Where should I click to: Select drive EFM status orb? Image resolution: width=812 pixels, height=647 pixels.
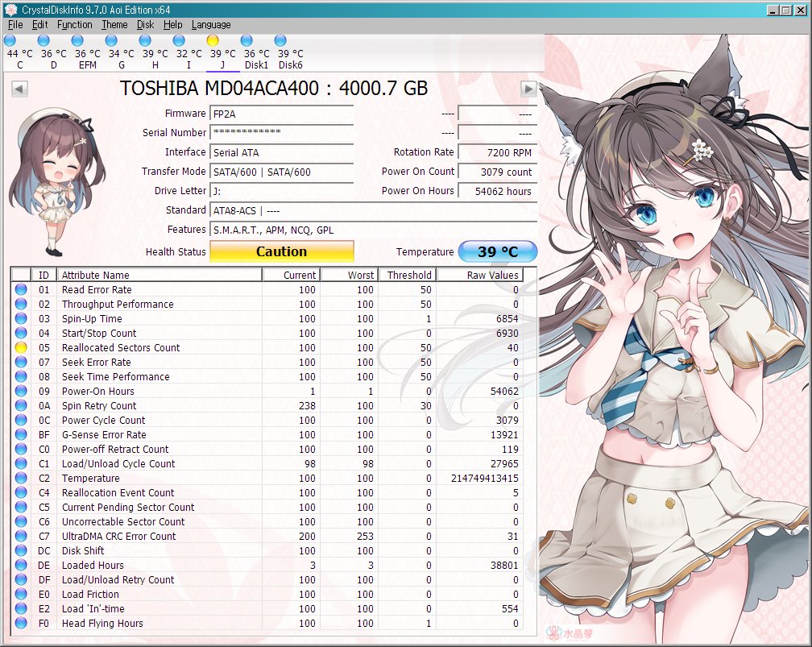tap(77, 40)
